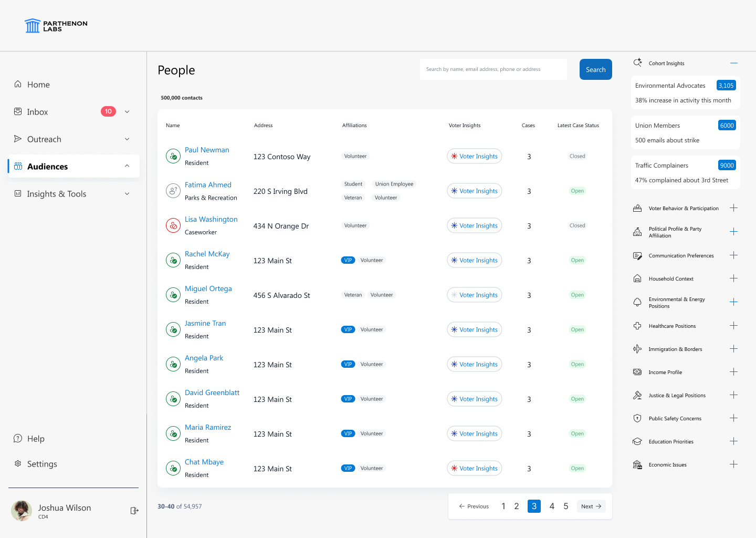The width and height of the screenshot is (756, 538).
Task: Open Voter Insights for Chat Mbaye
Action: tap(475, 468)
